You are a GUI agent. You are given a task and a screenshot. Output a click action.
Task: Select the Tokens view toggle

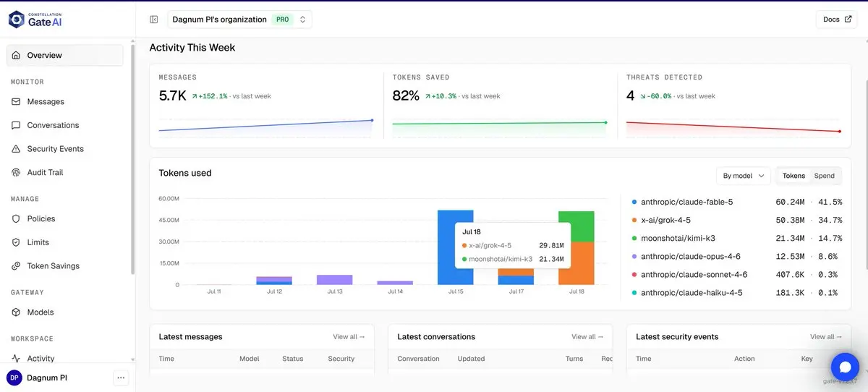[793, 176]
